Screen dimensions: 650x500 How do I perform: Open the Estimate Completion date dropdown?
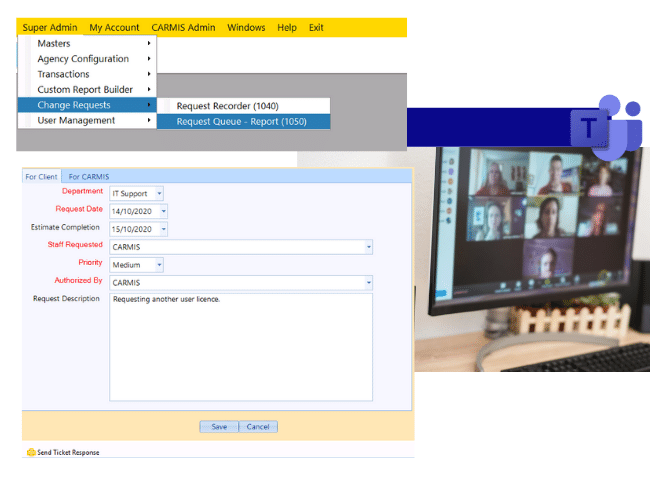(x=163, y=229)
